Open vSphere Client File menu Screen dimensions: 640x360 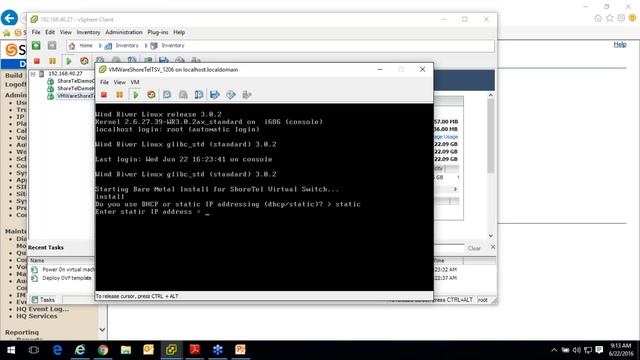point(36,32)
